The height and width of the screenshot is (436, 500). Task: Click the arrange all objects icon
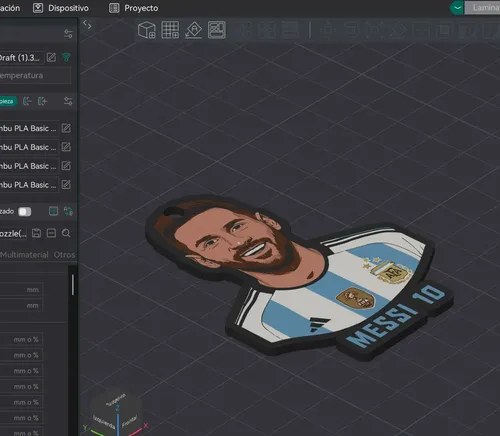pos(217,30)
